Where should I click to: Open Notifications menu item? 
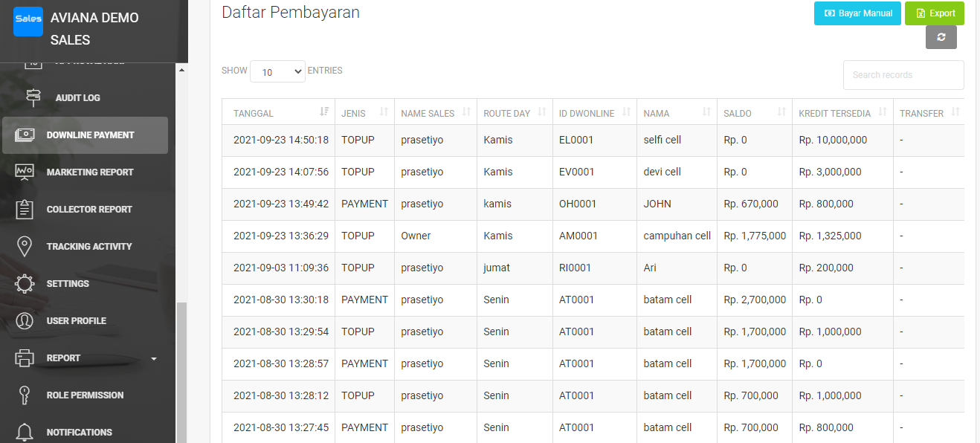pyautogui.click(x=79, y=432)
